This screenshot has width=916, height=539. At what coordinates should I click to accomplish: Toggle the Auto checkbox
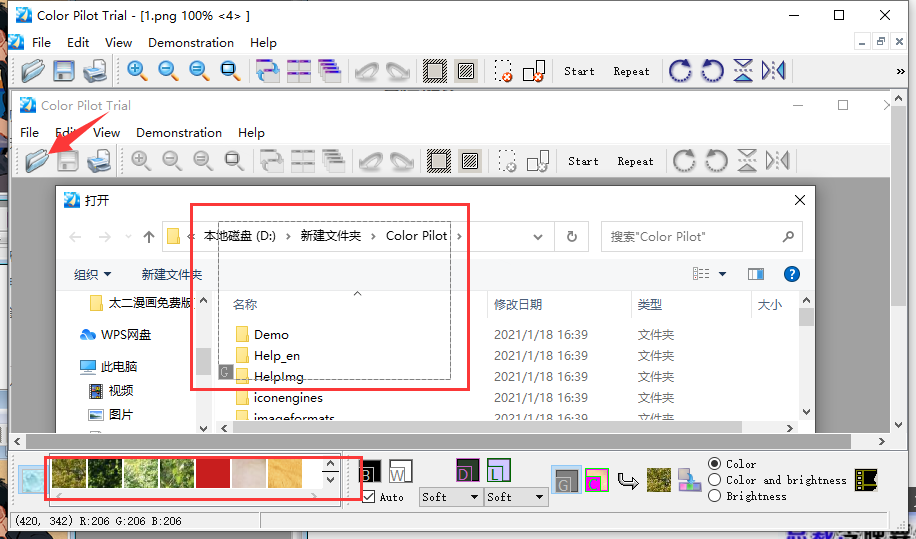click(369, 497)
